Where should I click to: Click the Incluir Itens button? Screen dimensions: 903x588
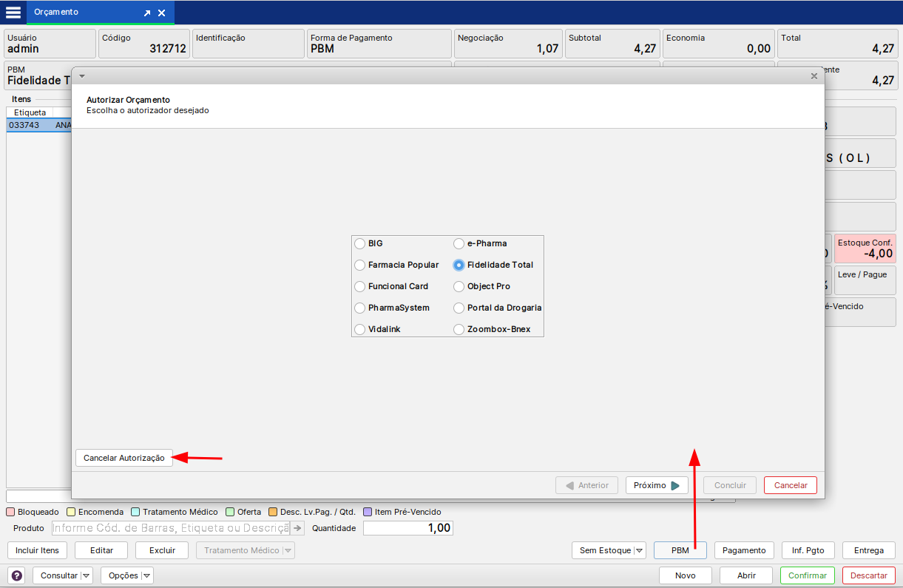point(37,550)
